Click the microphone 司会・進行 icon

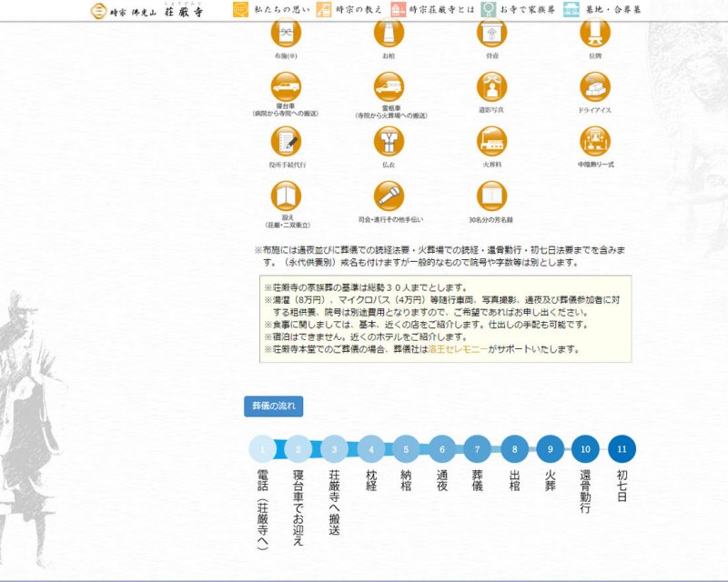389,196
